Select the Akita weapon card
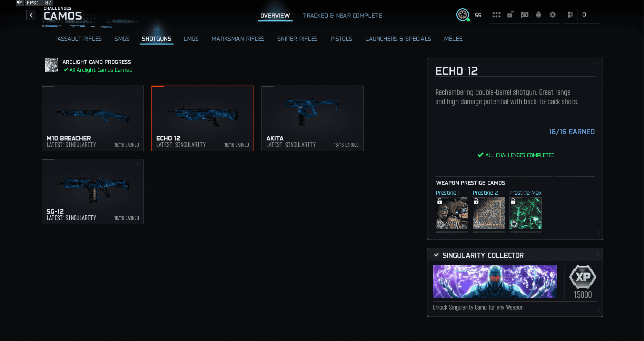 [x=313, y=118]
